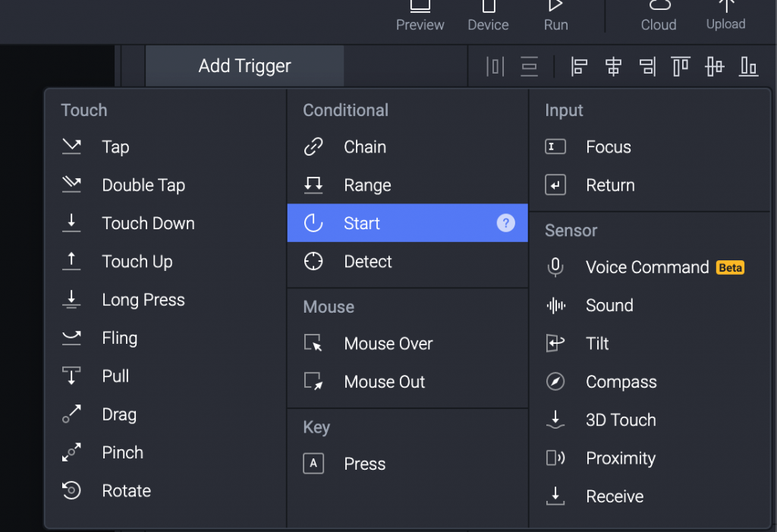Open help for the Start trigger
The width and height of the screenshot is (777, 532).
click(505, 223)
